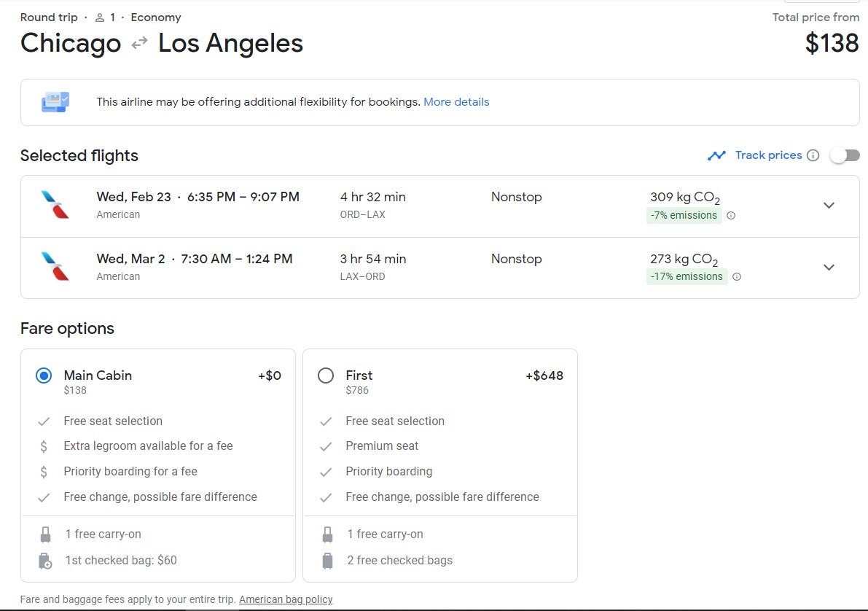Click the Track prices label

[x=768, y=155]
